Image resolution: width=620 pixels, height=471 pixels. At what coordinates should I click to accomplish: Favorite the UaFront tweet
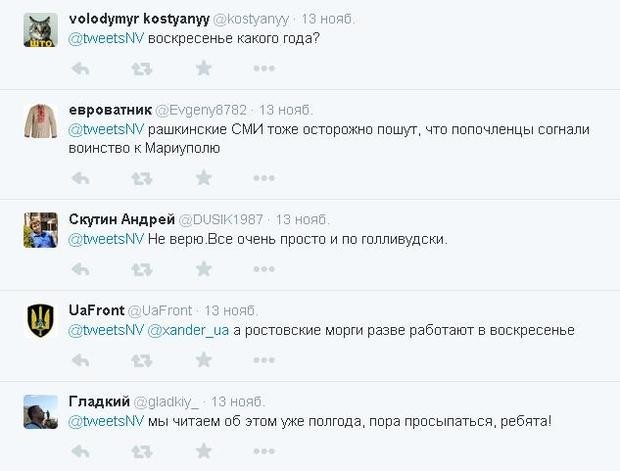point(204,360)
